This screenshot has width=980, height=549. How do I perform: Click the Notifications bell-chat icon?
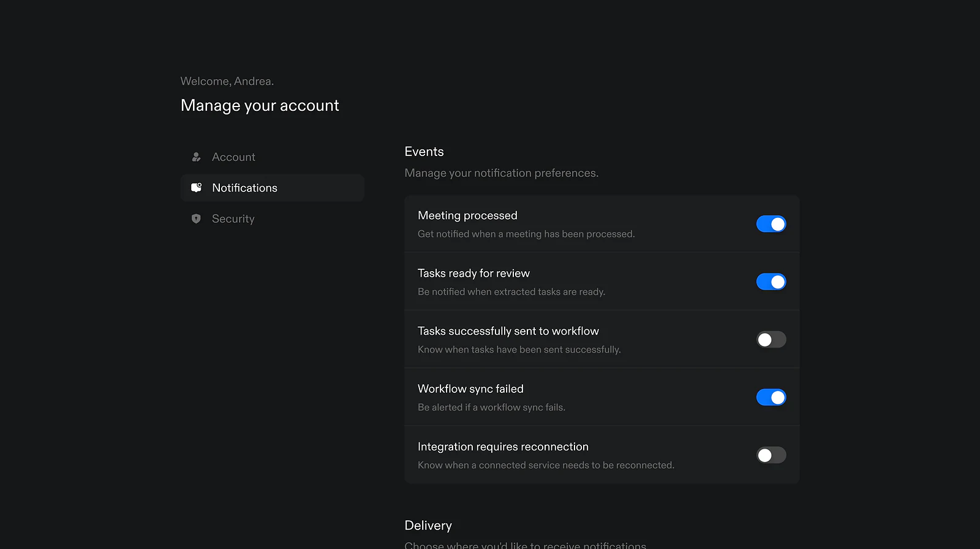(196, 188)
